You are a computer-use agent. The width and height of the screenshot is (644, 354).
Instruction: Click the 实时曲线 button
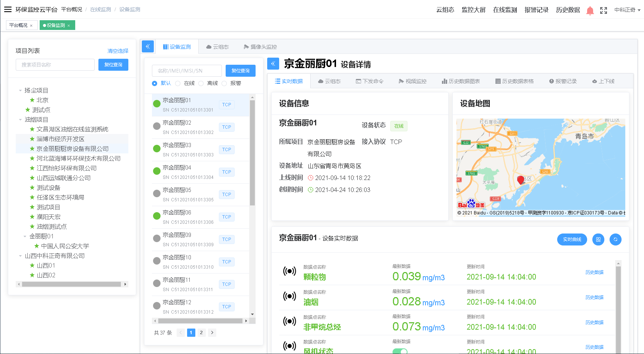pyautogui.click(x=572, y=239)
